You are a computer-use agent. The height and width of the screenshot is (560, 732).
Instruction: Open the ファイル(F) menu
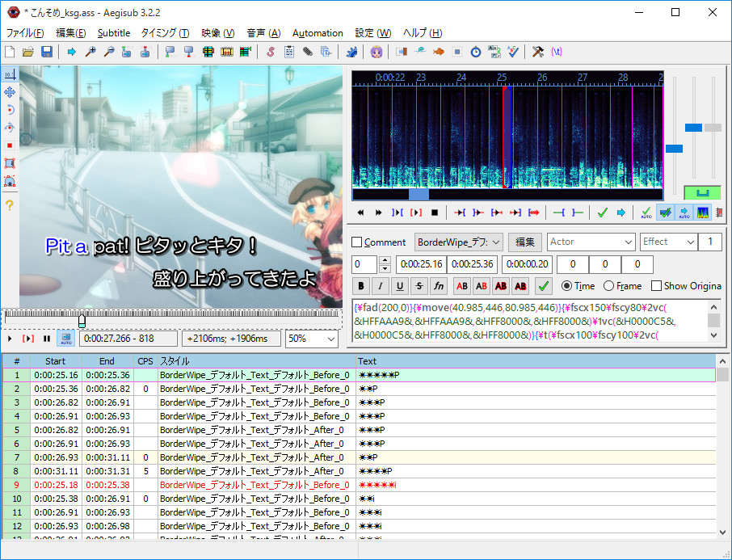click(25, 33)
